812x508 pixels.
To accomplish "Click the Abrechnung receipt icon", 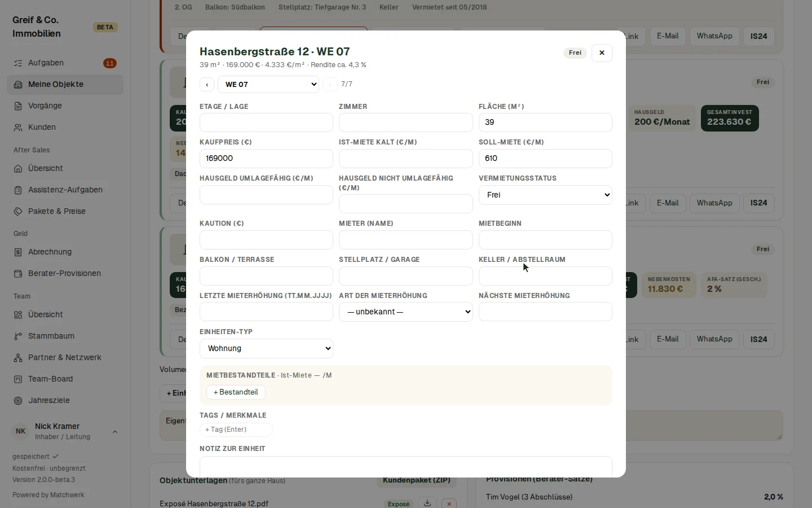I will tap(18, 252).
